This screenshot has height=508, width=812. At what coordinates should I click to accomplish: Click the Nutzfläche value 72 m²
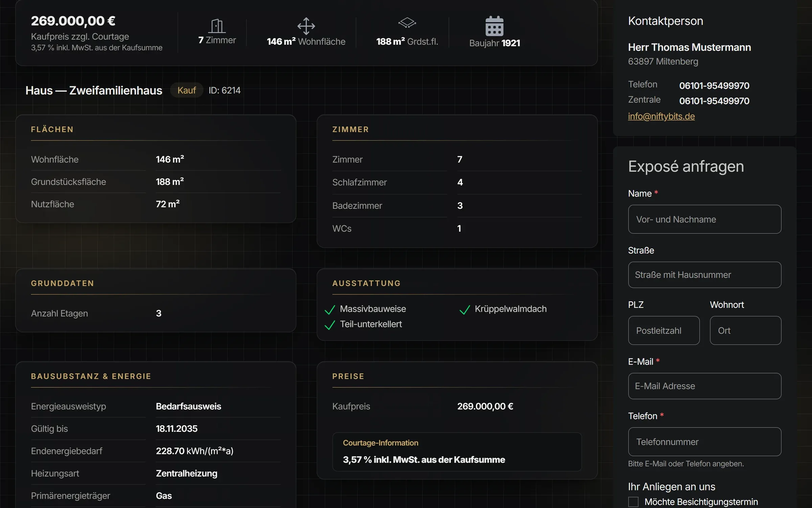[167, 204]
